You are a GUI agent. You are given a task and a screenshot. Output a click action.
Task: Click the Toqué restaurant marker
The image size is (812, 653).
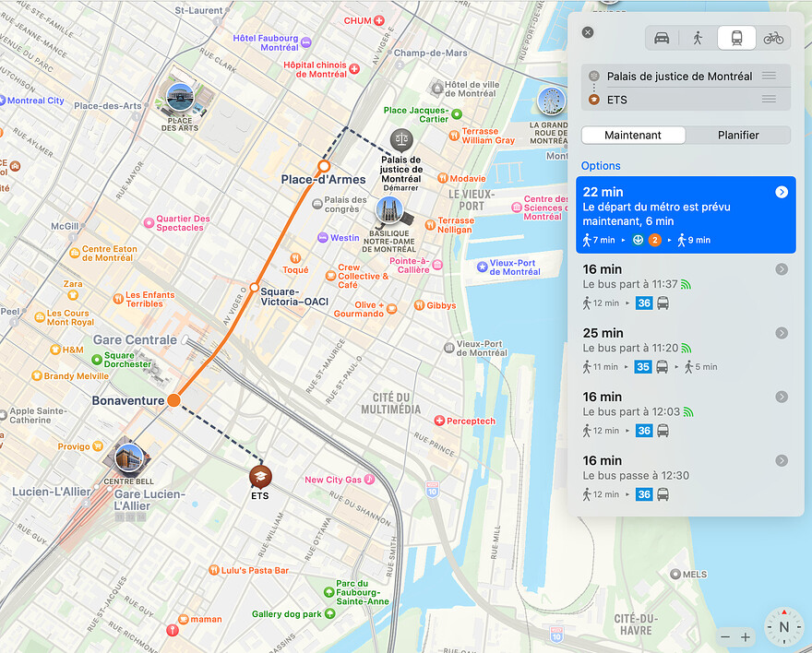[295, 257]
